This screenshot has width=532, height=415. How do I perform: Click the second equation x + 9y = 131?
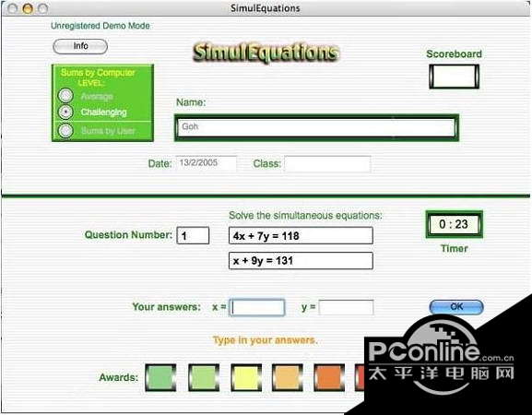(x=301, y=261)
